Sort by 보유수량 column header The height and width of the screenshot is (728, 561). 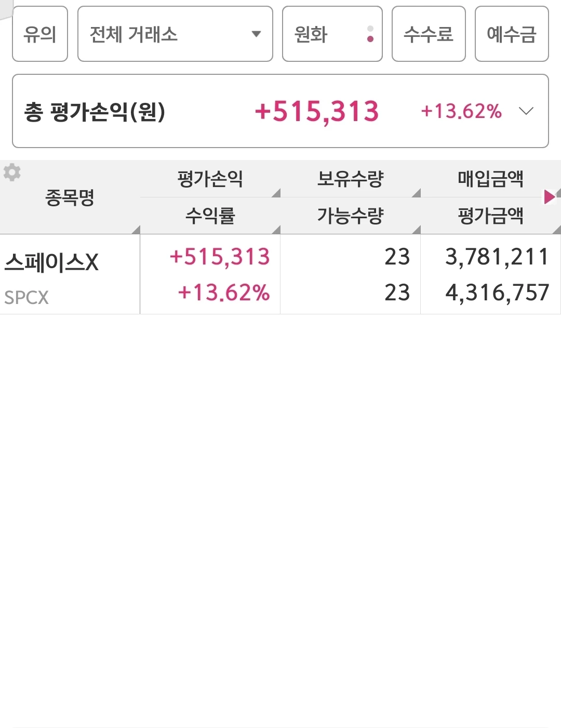[351, 179]
